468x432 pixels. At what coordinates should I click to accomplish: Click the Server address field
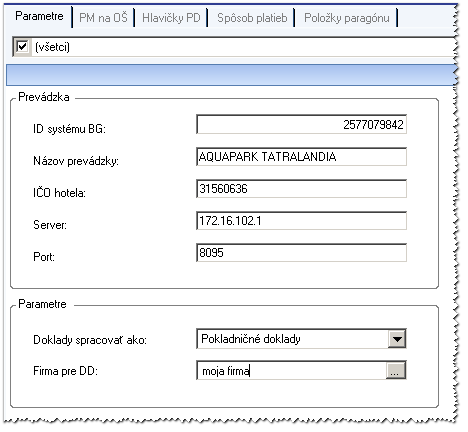point(301,221)
